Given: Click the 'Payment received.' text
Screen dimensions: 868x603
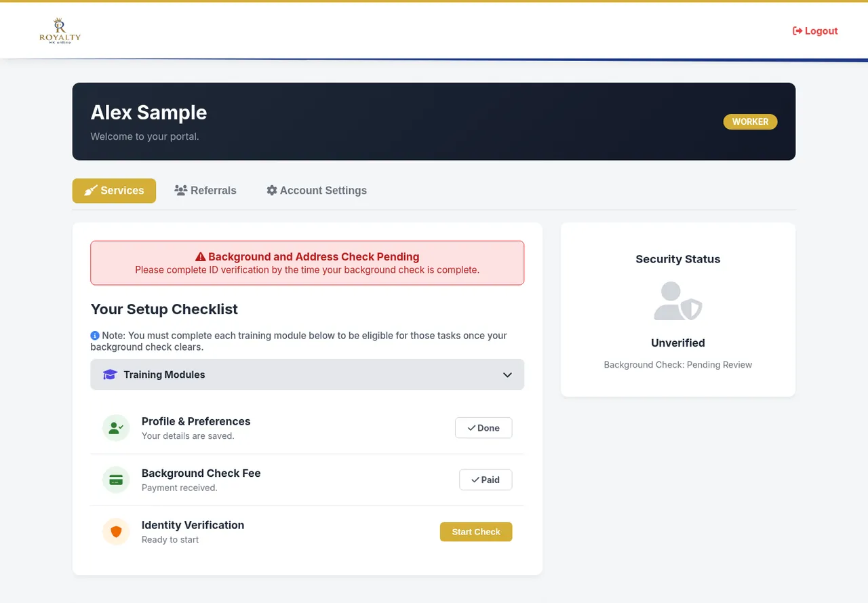Looking at the screenshot, I should (x=180, y=488).
